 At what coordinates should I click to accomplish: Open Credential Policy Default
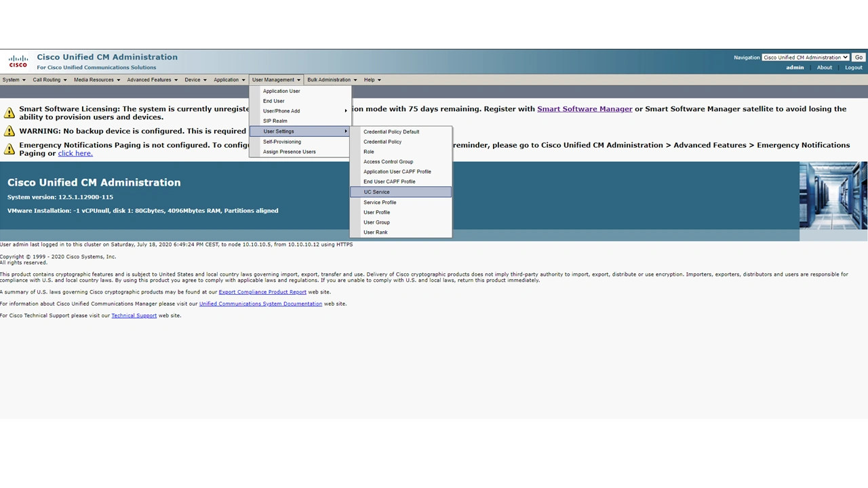tap(401, 131)
